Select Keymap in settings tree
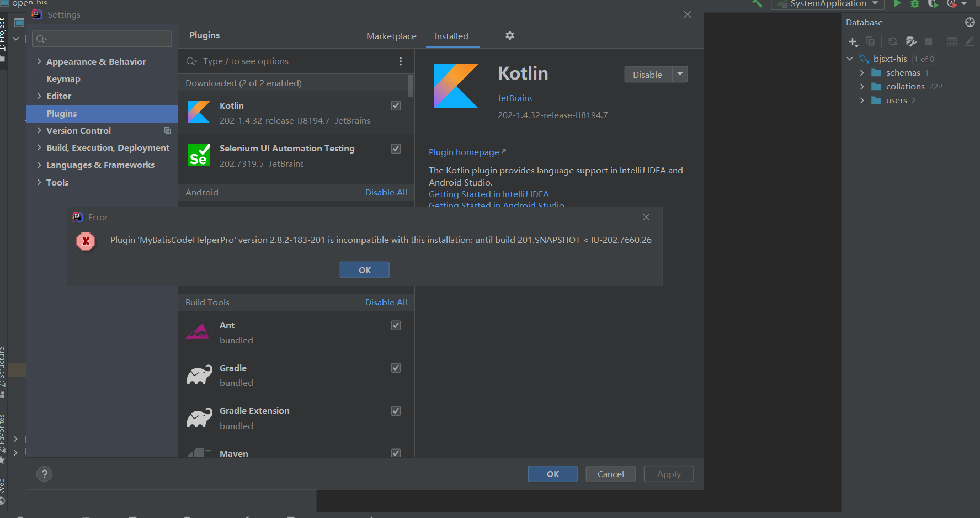The width and height of the screenshot is (980, 518). (x=63, y=78)
